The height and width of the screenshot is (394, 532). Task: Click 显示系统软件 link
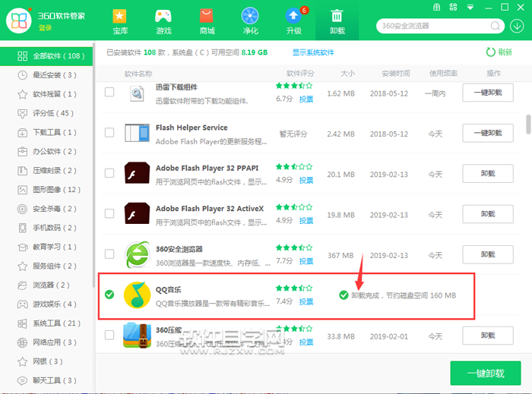[x=313, y=52]
